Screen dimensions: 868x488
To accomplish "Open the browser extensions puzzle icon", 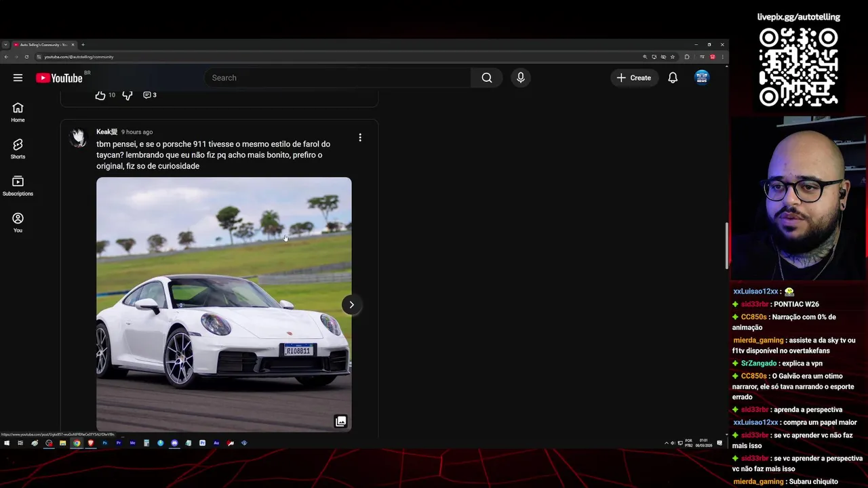I will click(687, 57).
